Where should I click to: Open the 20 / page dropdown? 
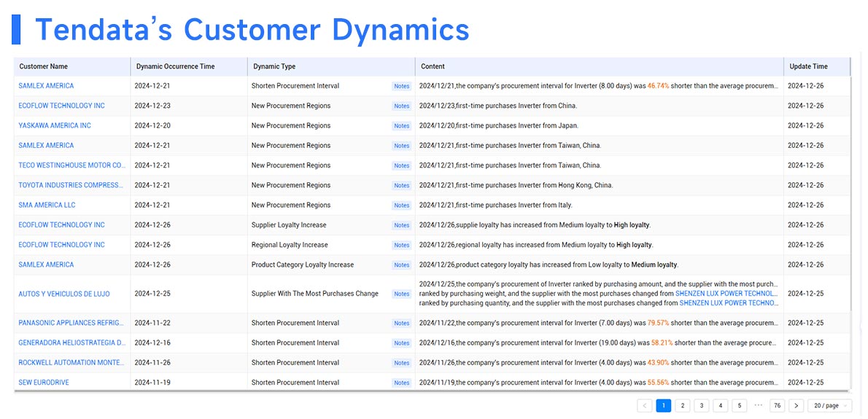(x=830, y=406)
